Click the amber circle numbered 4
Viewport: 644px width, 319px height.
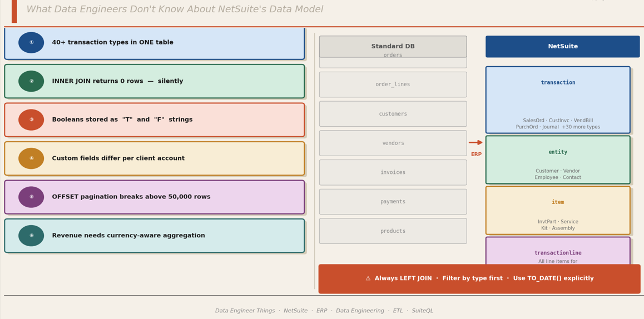31,158
